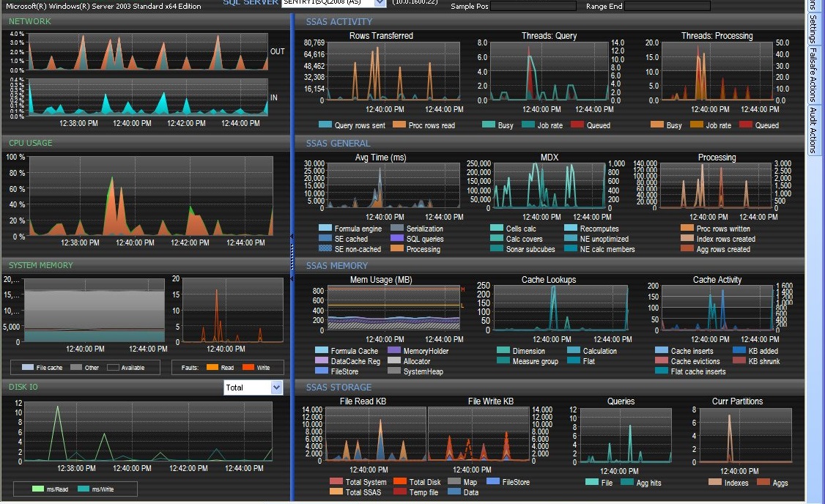825x504 pixels.
Task: Click the SE cached legend swatch
Action: pyautogui.click(x=325, y=238)
